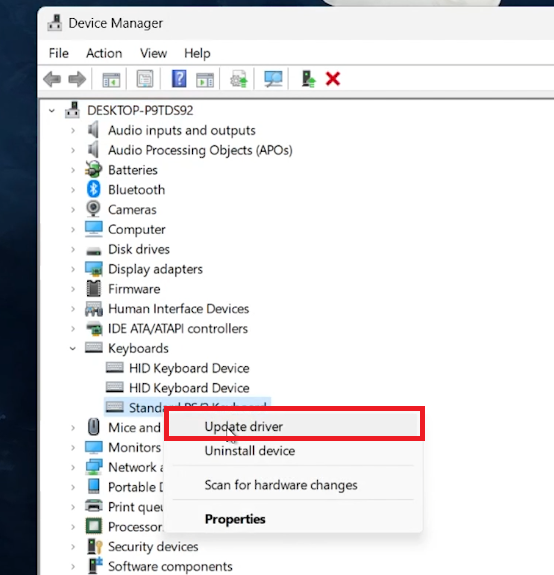The width and height of the screenshot is (554, 575).
Task: Expand Audio inputs and outputs
Action: point(73,130)
